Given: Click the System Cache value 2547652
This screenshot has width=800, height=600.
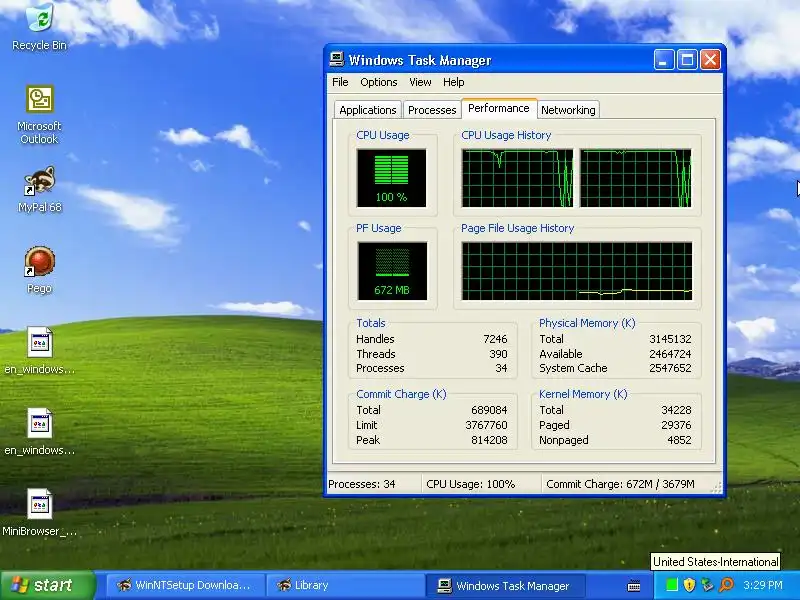Looking at the screenshot, I should click(x=670, y=368).
